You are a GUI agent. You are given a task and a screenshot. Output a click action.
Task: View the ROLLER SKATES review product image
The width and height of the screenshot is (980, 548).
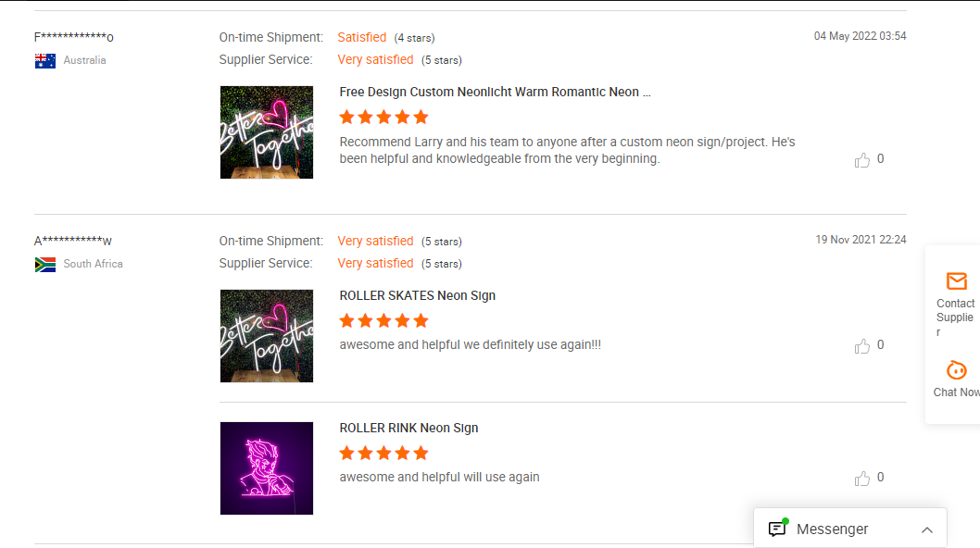click(267, 336)
